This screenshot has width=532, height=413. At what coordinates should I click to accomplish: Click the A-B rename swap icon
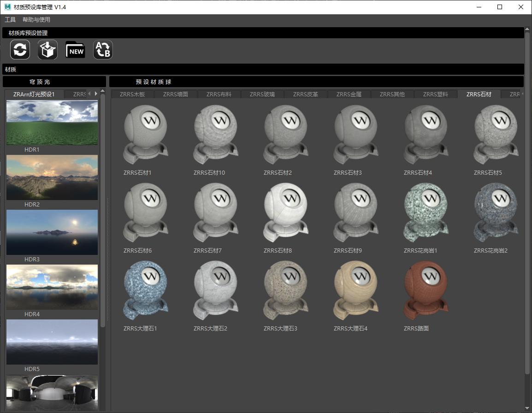click(x=103, y=50)
